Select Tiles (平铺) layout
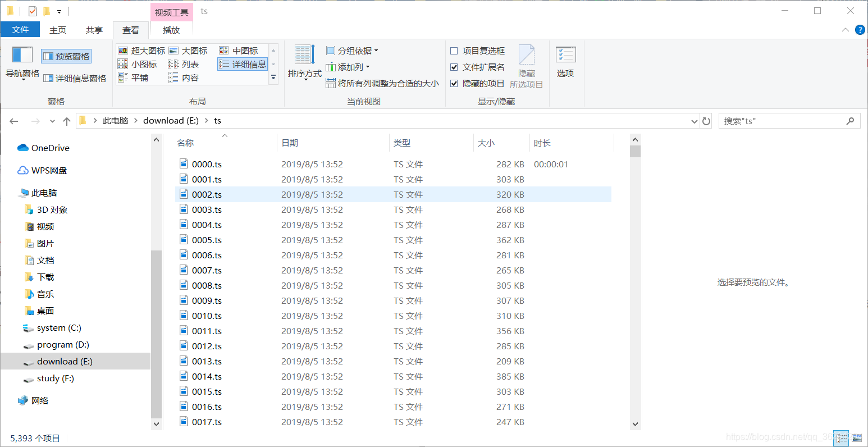868x447 pixels. point(133,77)
